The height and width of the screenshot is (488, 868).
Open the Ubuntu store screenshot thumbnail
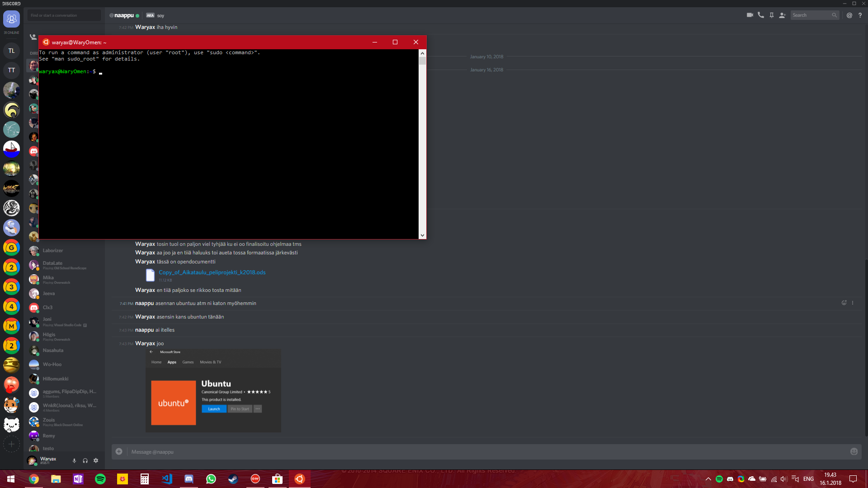(213, 390)
